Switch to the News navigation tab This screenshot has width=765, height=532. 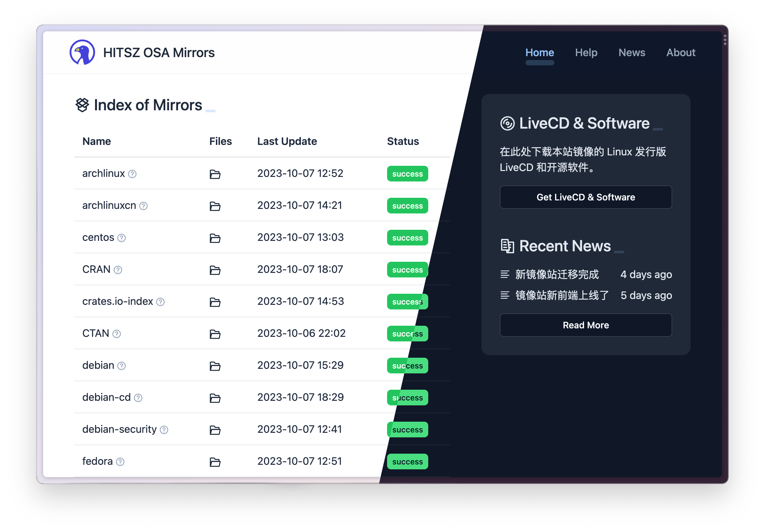(632, 52)
